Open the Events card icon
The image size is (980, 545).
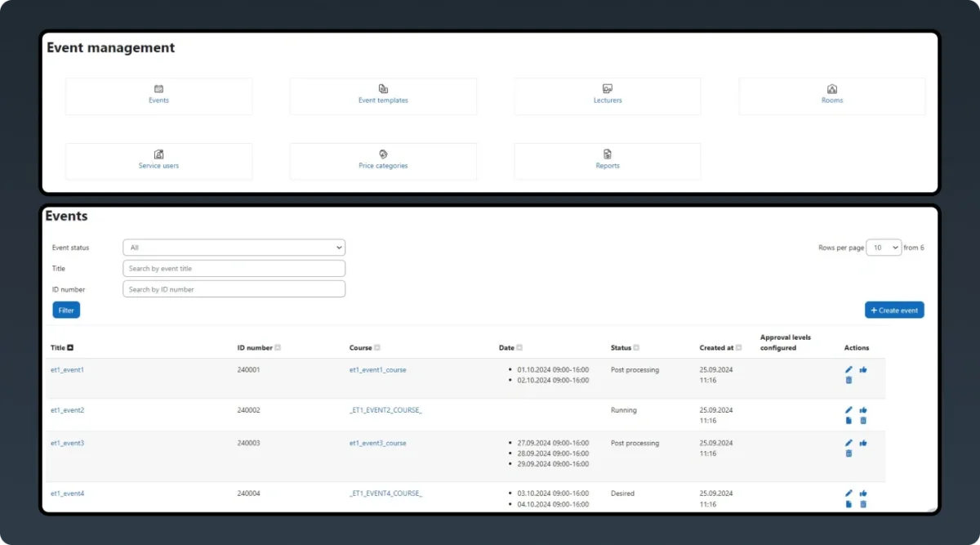click(158, 89)
